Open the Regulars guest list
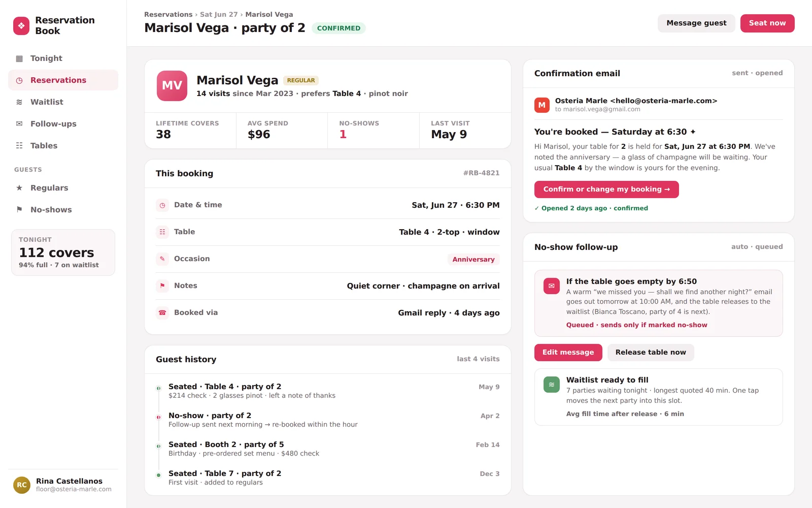This screenshot has height=508, width=812. click(x=63, y=188)
